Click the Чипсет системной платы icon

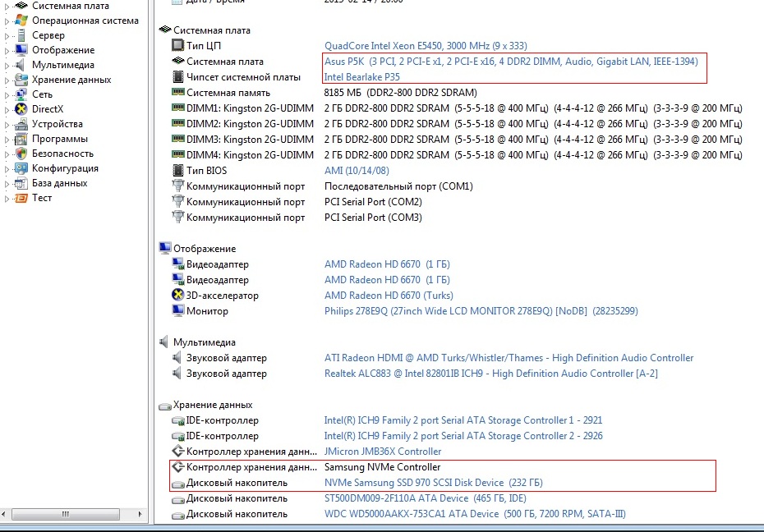177,77
